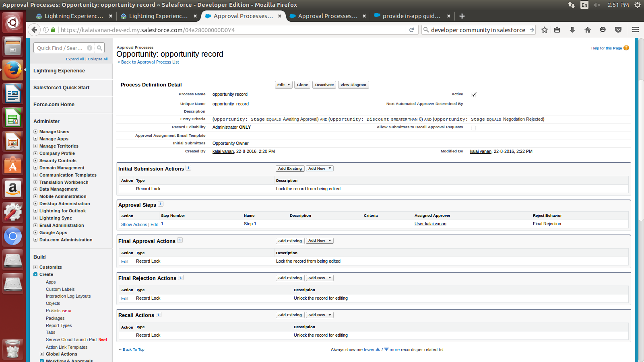
Task: Switch to the provide in-app guid... tab
Action: 411,16
